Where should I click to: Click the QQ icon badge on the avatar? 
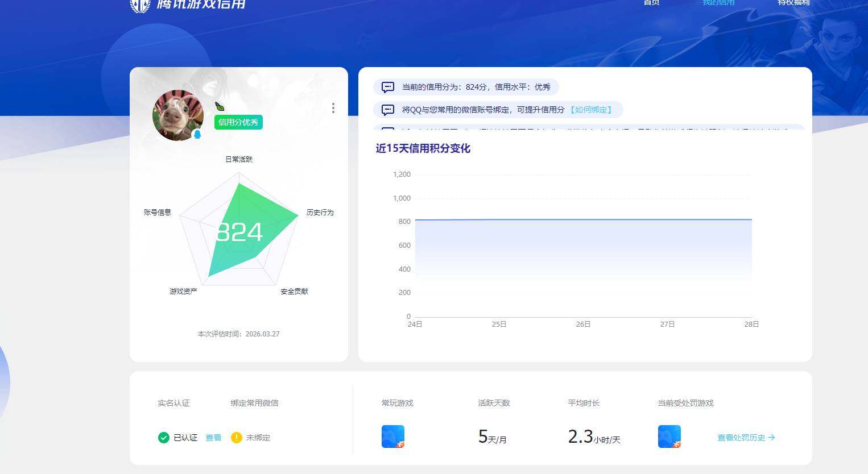pyautogui.click(x=196, y=134)
